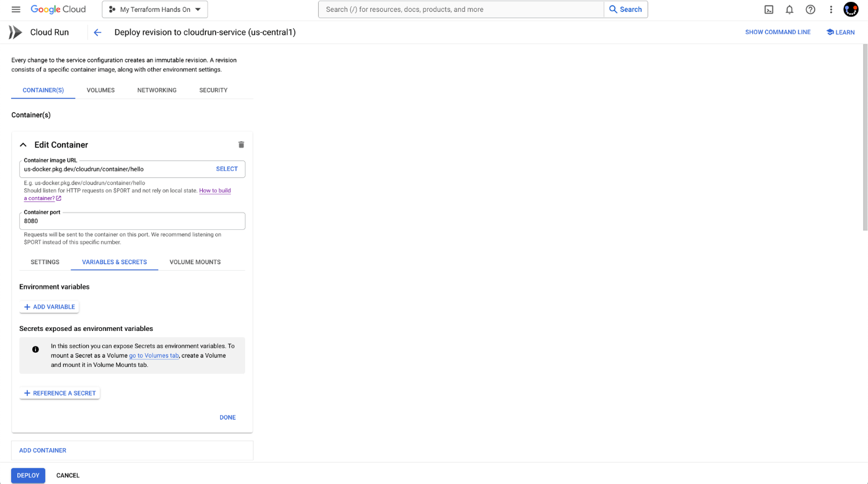Delete the container via trash icon
Screen dimensions: 868x484
(241, 144)
